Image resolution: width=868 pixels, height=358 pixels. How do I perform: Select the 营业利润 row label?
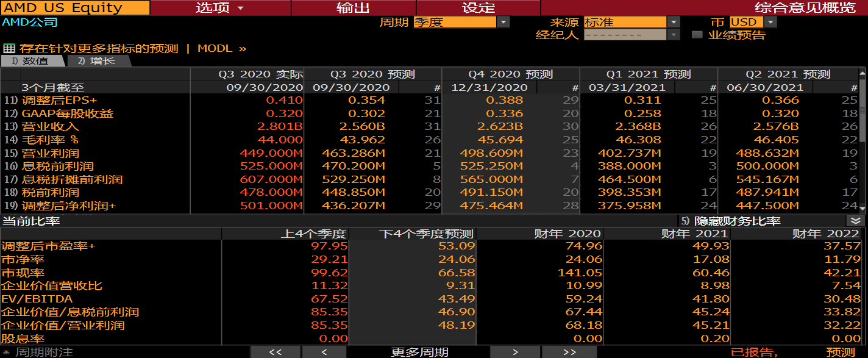coord(51,153)
